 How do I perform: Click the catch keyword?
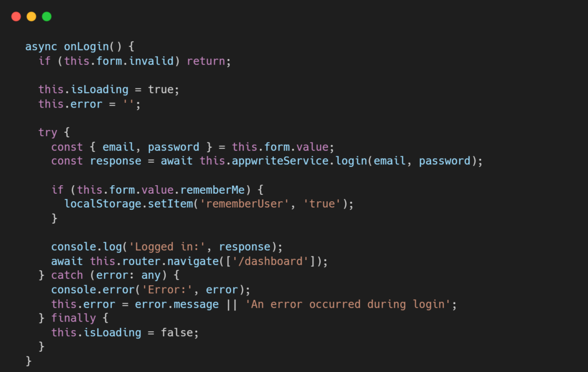pos(67,275)
